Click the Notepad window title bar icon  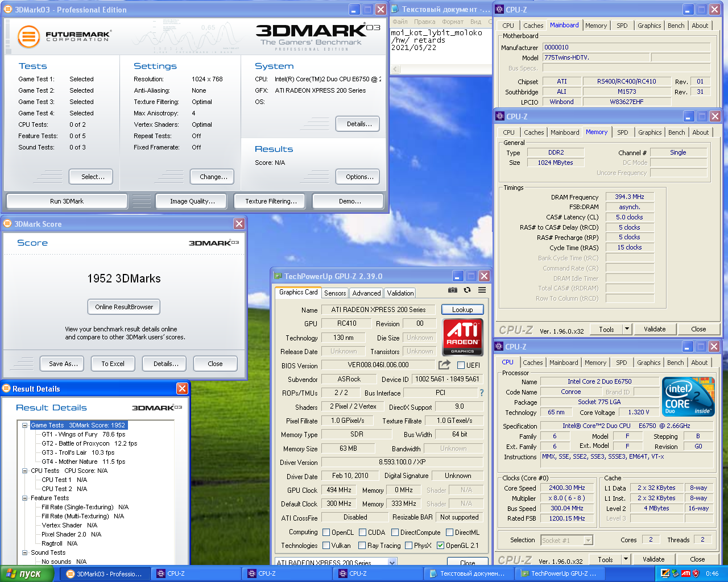[x=395, y=10]
